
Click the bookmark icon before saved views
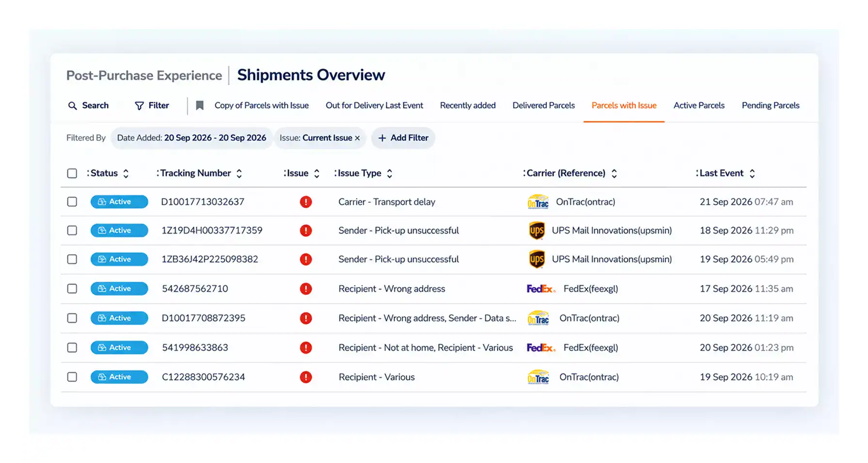[199, 105]
